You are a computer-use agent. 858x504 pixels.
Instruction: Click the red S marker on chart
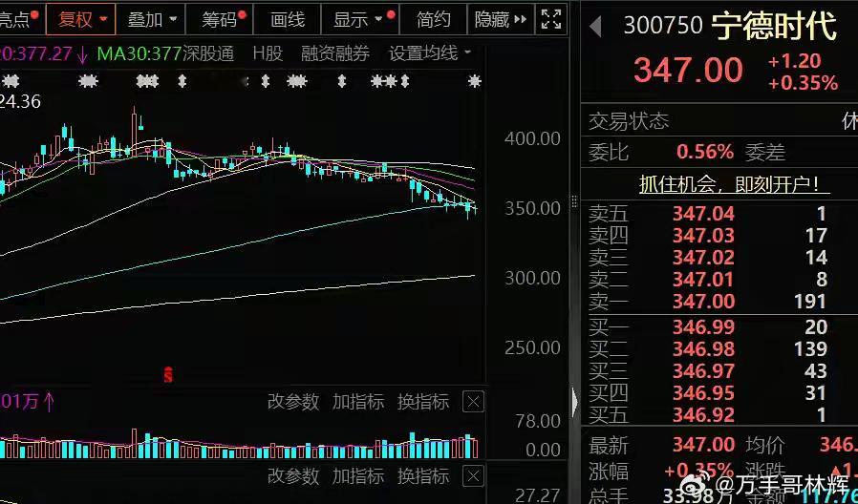click(x=168, y=375)
